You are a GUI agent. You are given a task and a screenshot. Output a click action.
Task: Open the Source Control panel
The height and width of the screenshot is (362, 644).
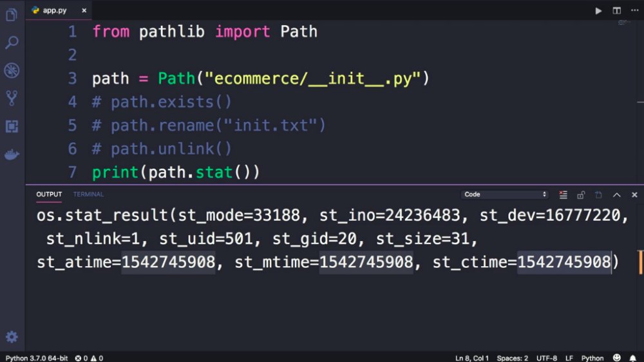tap(12, 98)
